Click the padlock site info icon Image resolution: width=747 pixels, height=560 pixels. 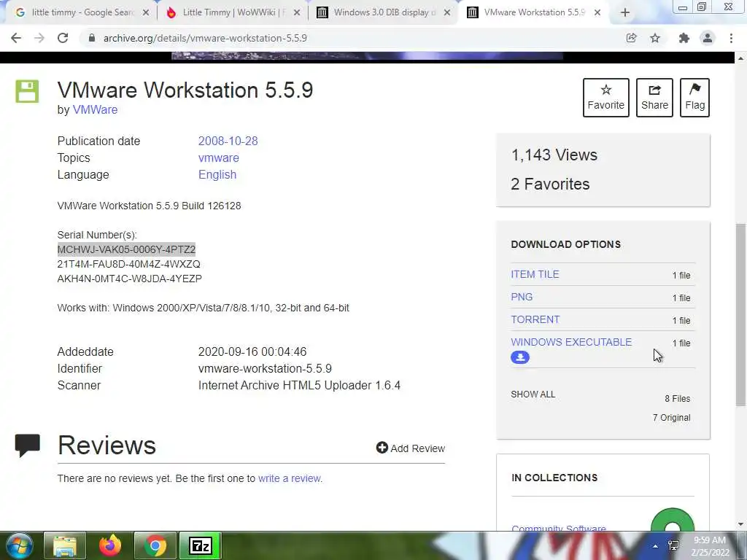tap(92, 38)
